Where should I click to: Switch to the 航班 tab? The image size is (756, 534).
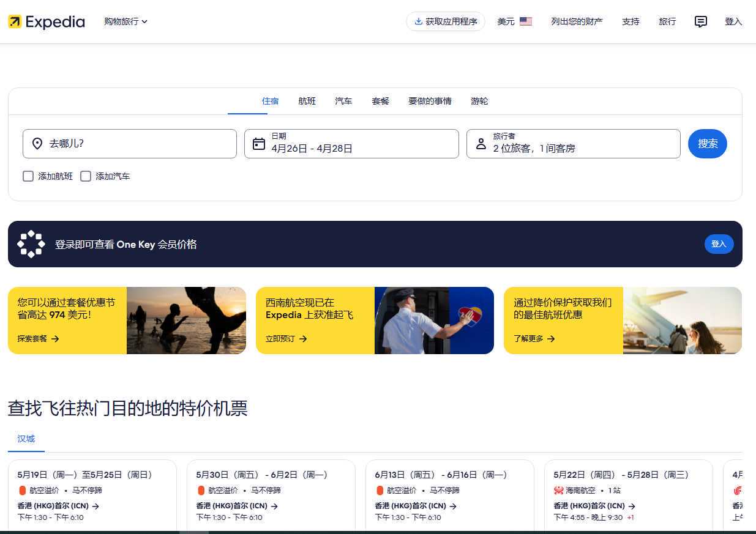click(x=307, y=101)
